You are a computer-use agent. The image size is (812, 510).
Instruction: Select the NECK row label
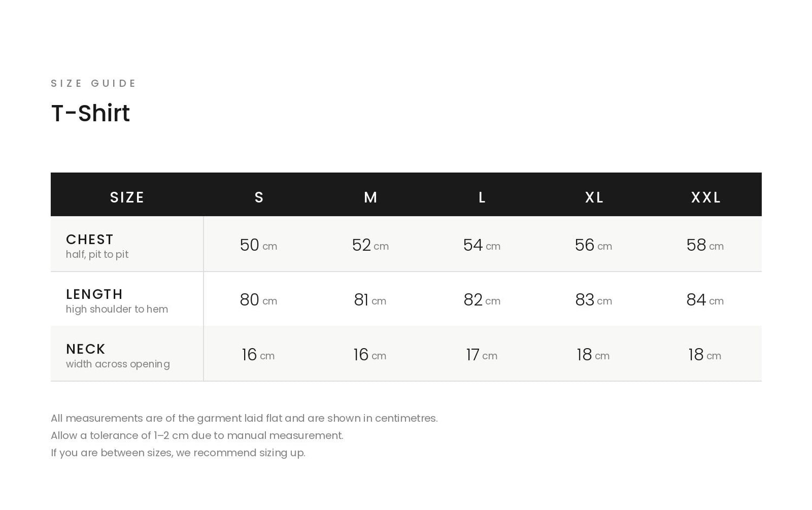click(86, 349)
